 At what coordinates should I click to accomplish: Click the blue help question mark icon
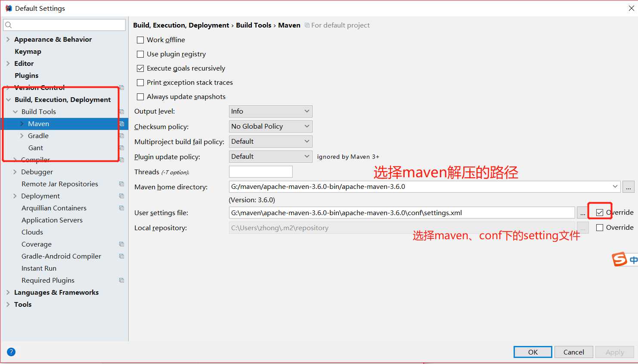click(11, 352)
